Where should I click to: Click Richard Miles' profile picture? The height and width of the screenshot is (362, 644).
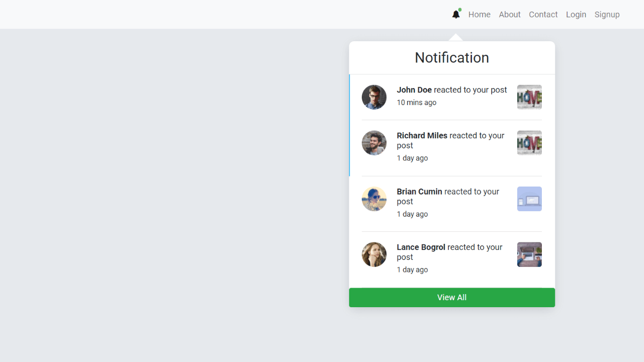click(374, 142)
